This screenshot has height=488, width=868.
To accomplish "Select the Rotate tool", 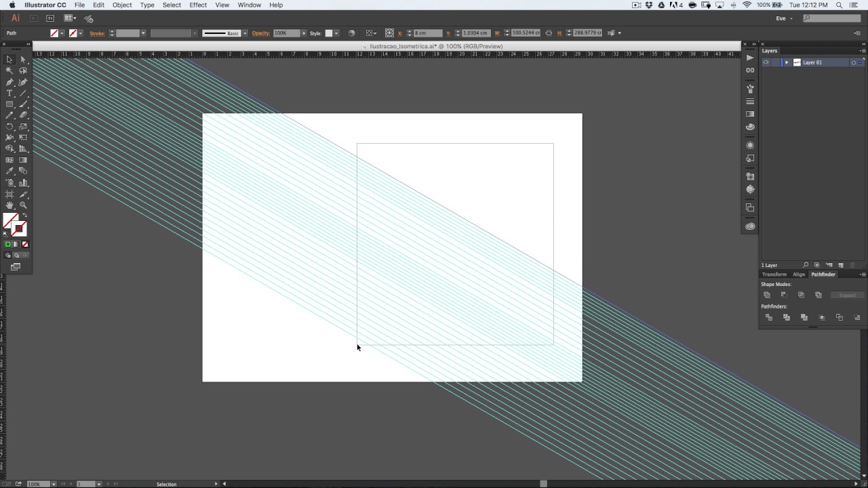I will coord(9,127).
